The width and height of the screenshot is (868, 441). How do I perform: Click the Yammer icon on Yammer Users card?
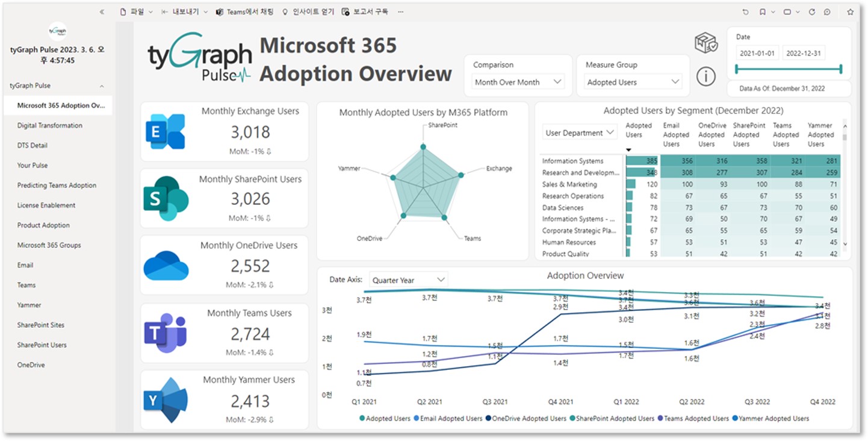pyautogui.click(x=166, y=400)
